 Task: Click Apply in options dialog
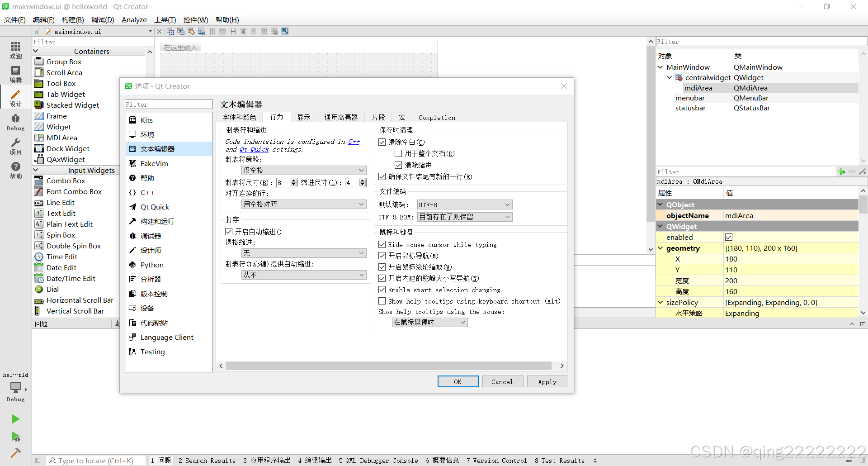(x=547, y=381)
